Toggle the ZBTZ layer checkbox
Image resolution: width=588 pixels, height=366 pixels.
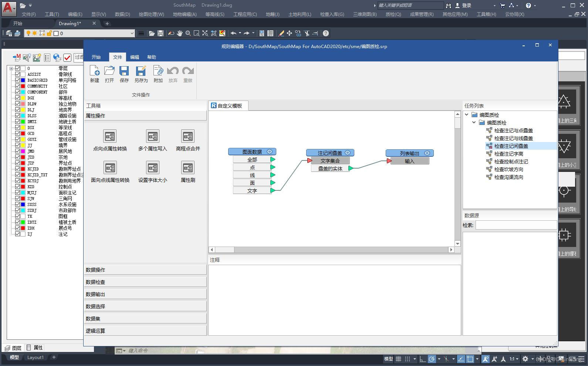pyautogui.click(x=17, y=222)
